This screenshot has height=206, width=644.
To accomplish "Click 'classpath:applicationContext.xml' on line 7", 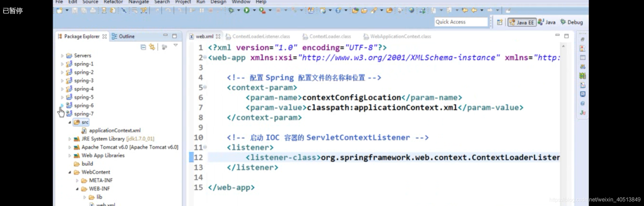I will click(382, 108).
